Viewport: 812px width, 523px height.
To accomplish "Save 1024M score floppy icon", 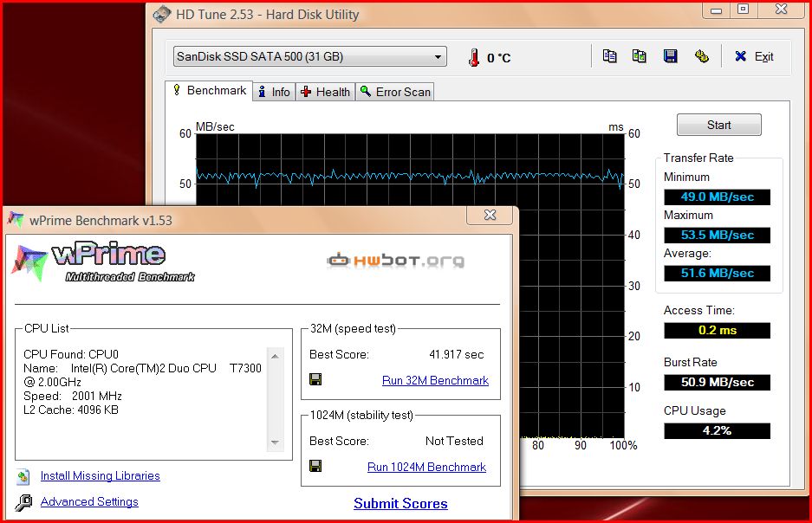I will click(x=315, y=466).
